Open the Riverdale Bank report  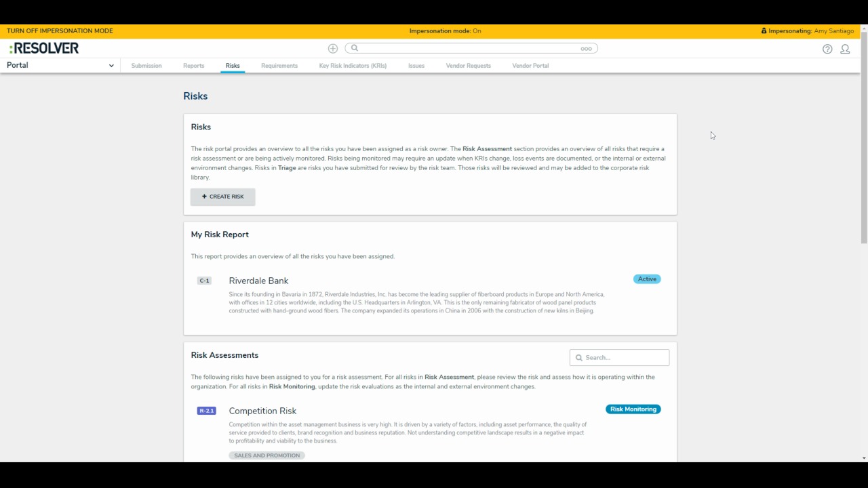(x=258, y=281)
